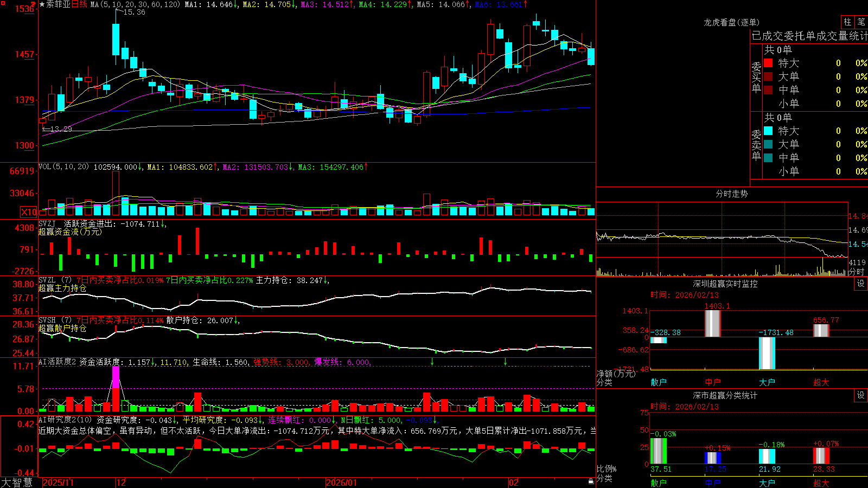Click the 2026/01 date marker
Screen dimensions: 868x488
tap(341, 483)
